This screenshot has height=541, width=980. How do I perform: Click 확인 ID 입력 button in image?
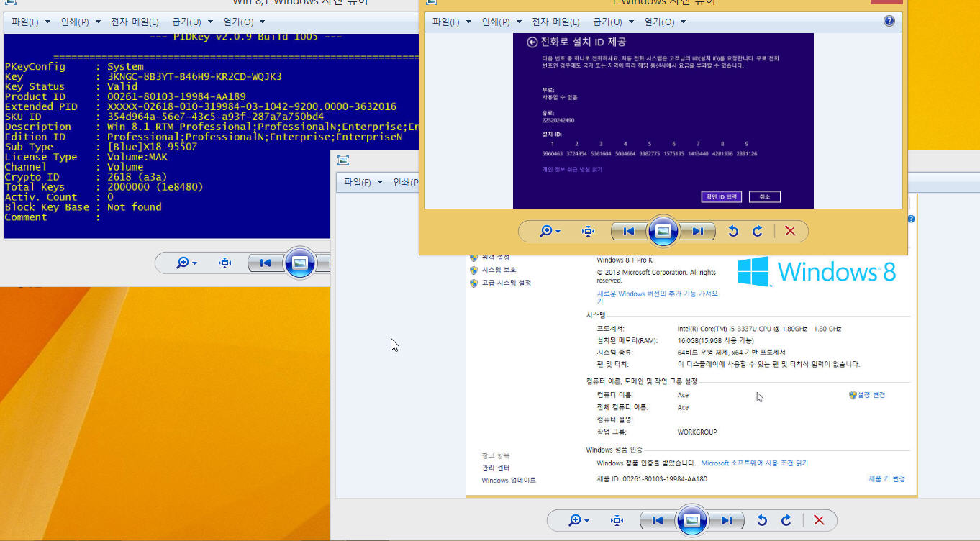tap(721, 196)
